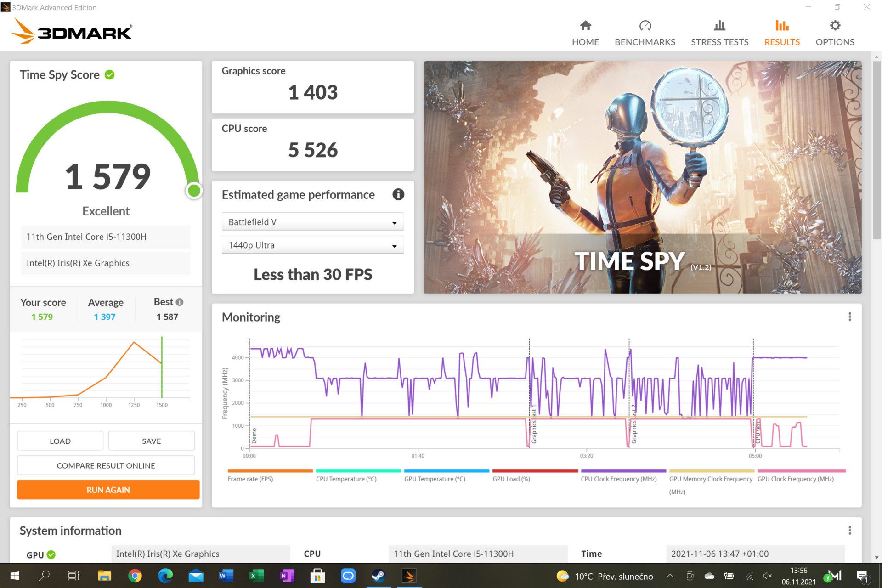Click the taskbar clock and date
This screenshot has width=882, height=588.
coord(799,576)
